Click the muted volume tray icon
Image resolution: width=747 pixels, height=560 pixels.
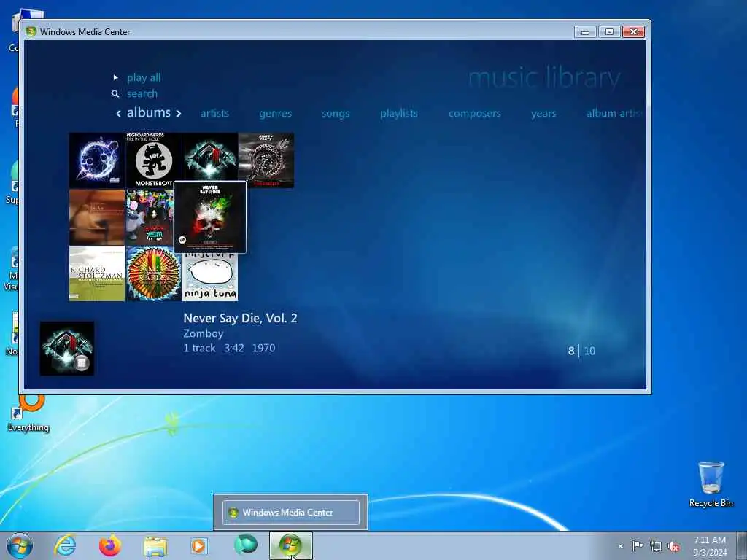point(673,547)
